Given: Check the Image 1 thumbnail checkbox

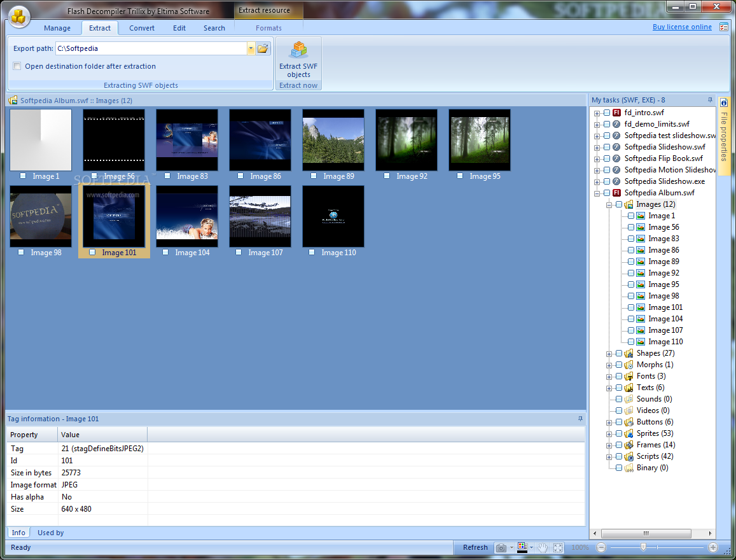Looking at the screenshot, I should [23, 176].
